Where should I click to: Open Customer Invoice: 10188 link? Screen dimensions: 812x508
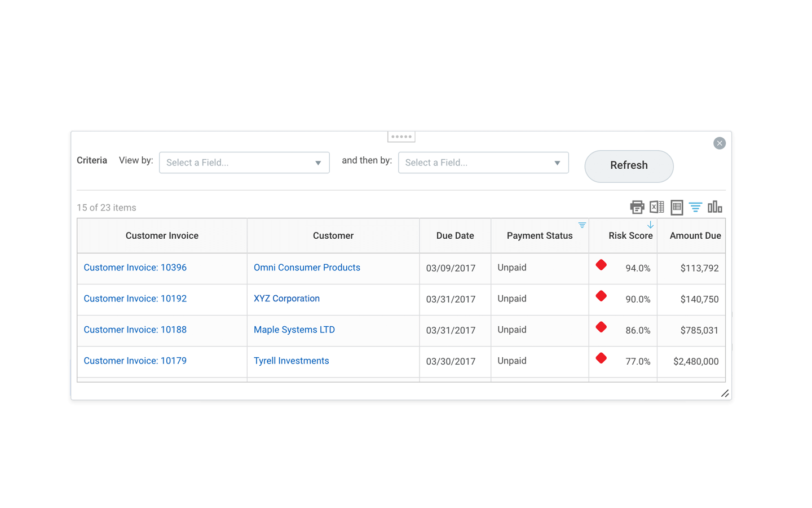(135, 330)
